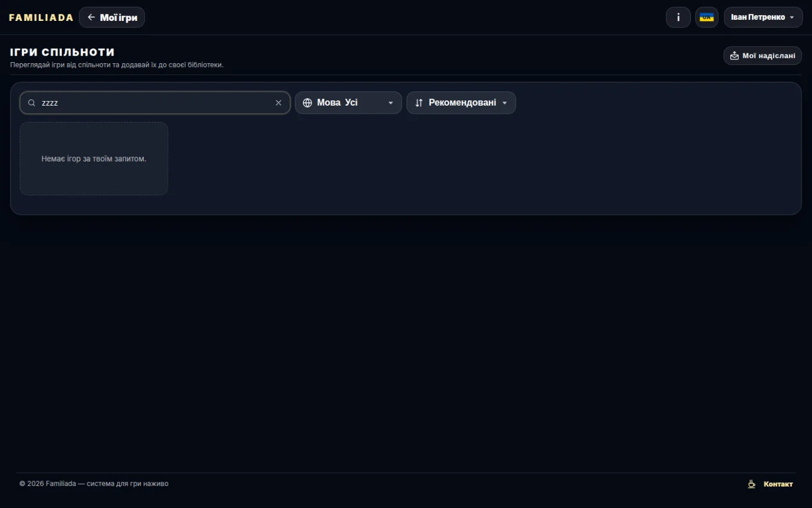
Task: Open the info "i" button
Action: (x=678, y=17)
